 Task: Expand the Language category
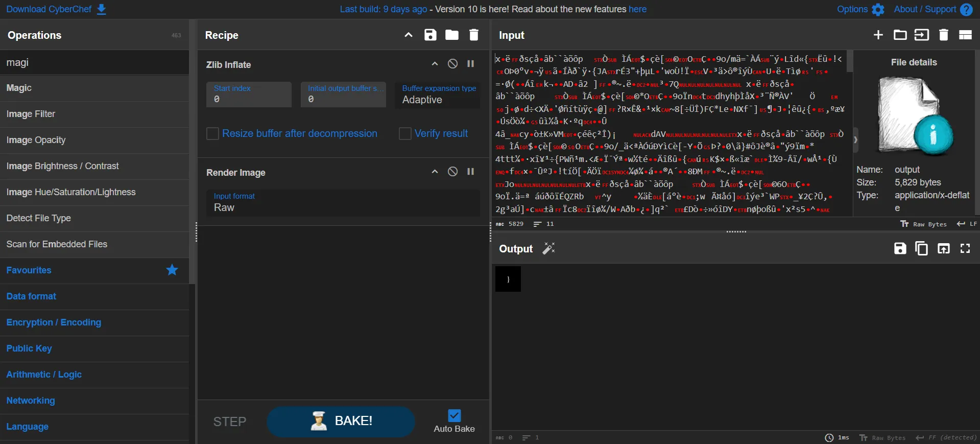(94, 427)
